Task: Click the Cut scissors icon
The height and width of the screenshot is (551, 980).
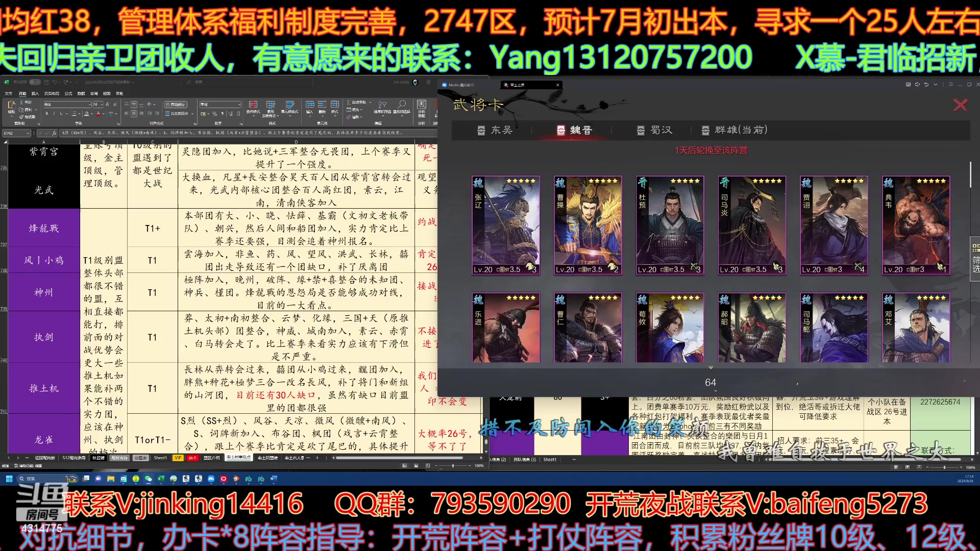Action: click(21, 102)
